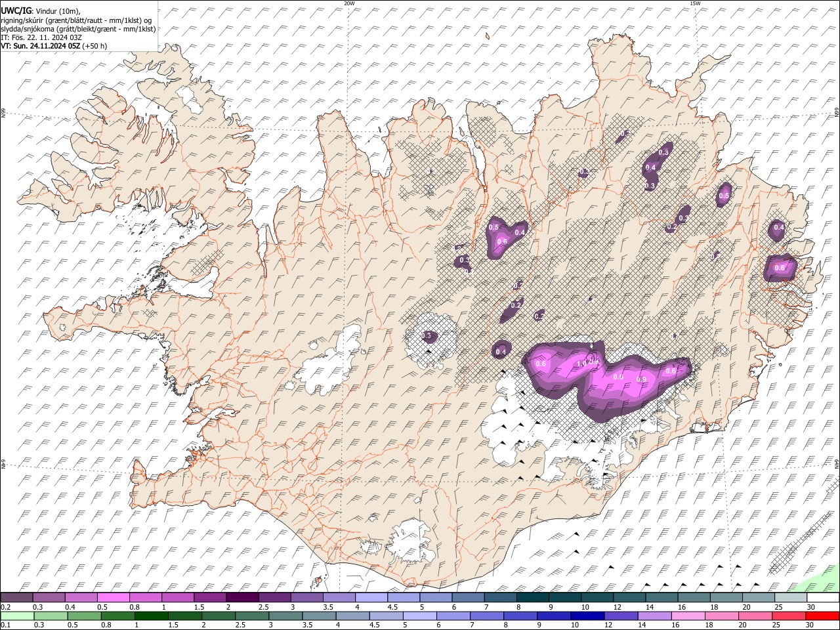Select the light lavender 4 swatch in upper legend

coord(371,598)
